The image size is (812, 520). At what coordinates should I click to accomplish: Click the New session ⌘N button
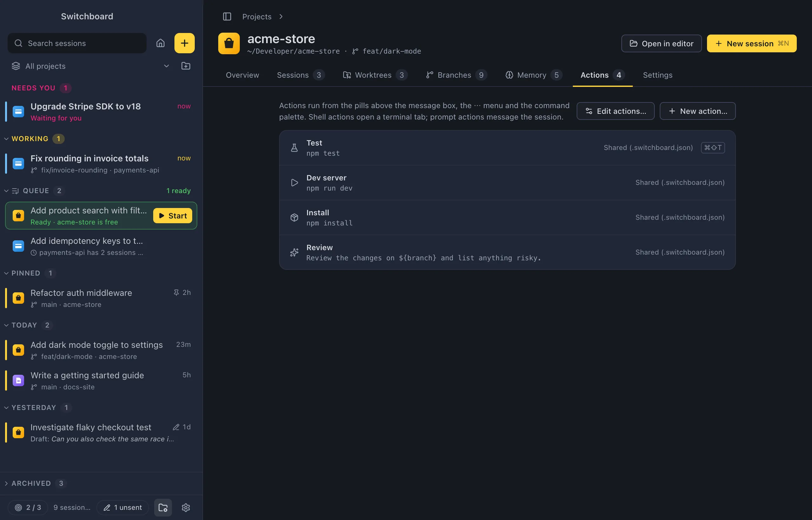751,43
